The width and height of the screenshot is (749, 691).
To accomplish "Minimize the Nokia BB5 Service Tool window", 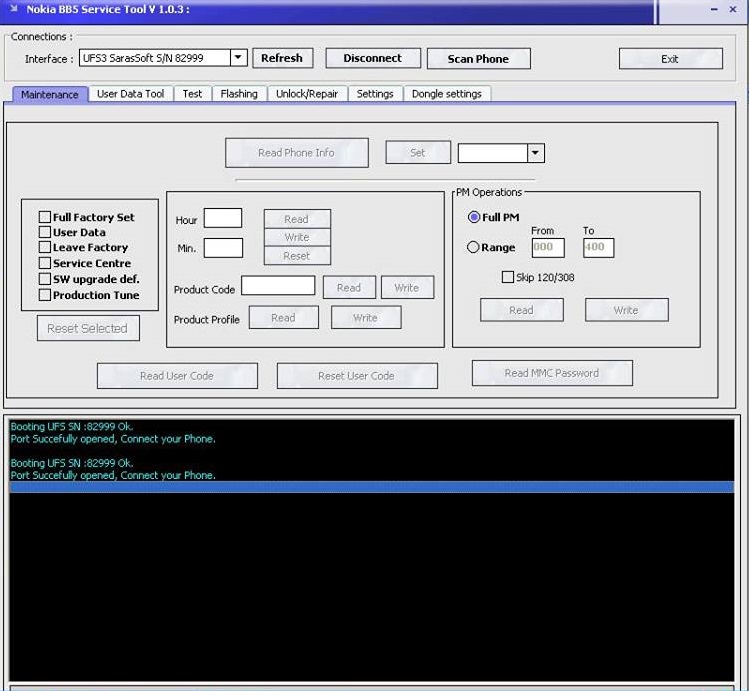I will 714,9.
